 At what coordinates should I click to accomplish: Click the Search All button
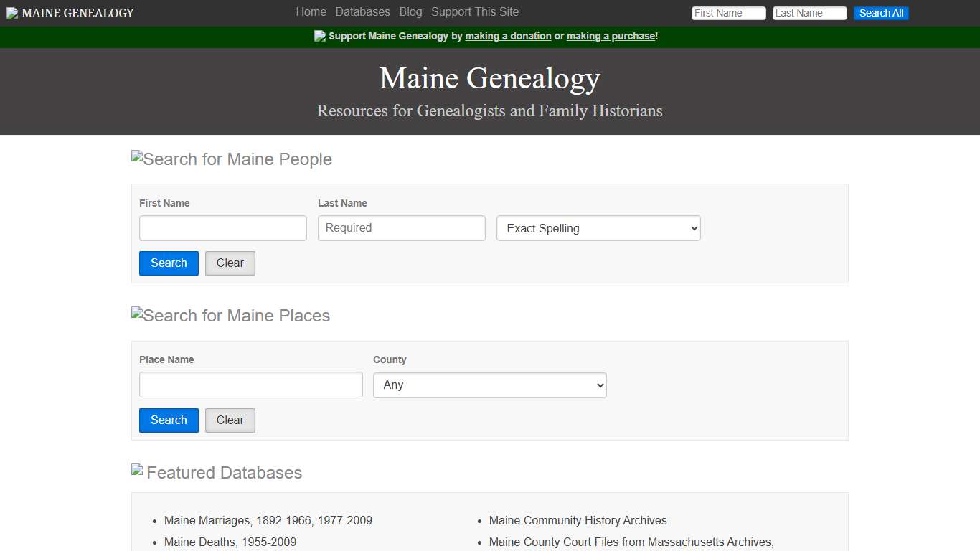click(x=881, y=13)
